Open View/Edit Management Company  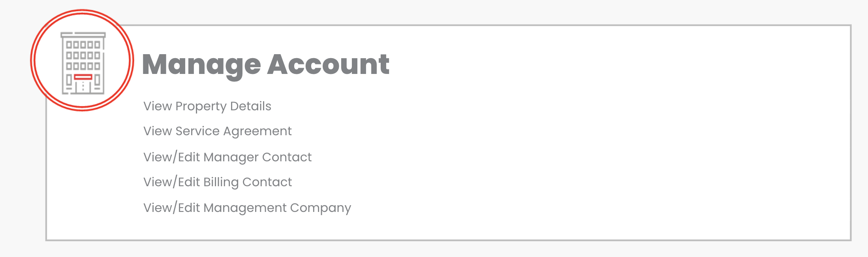click(x=247, y=208)
